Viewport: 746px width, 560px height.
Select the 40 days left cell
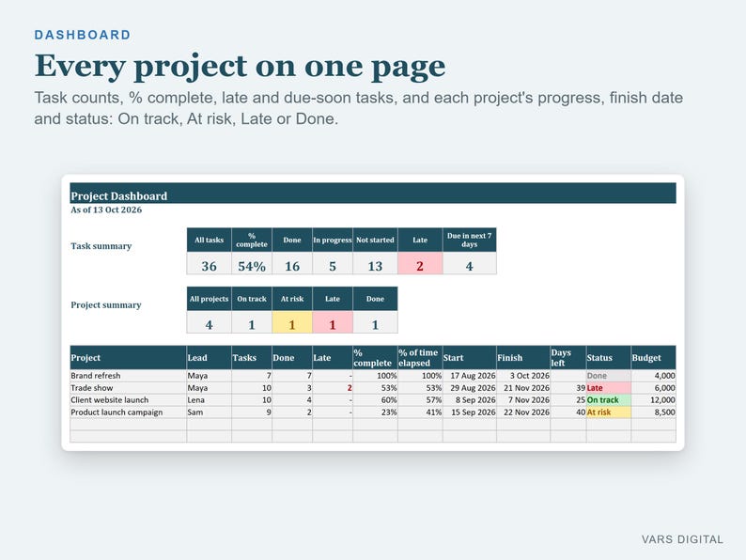[x=568, y=412]
